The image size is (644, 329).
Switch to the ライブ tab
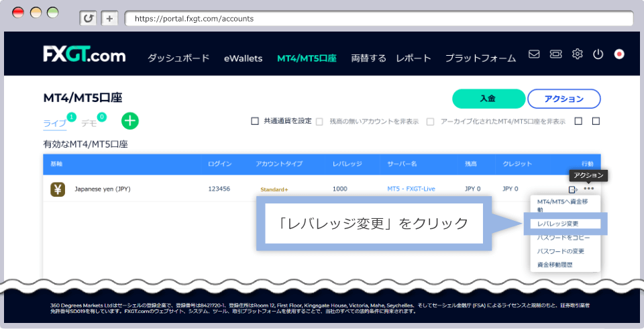pyautogui.click(x=54, y=124)
